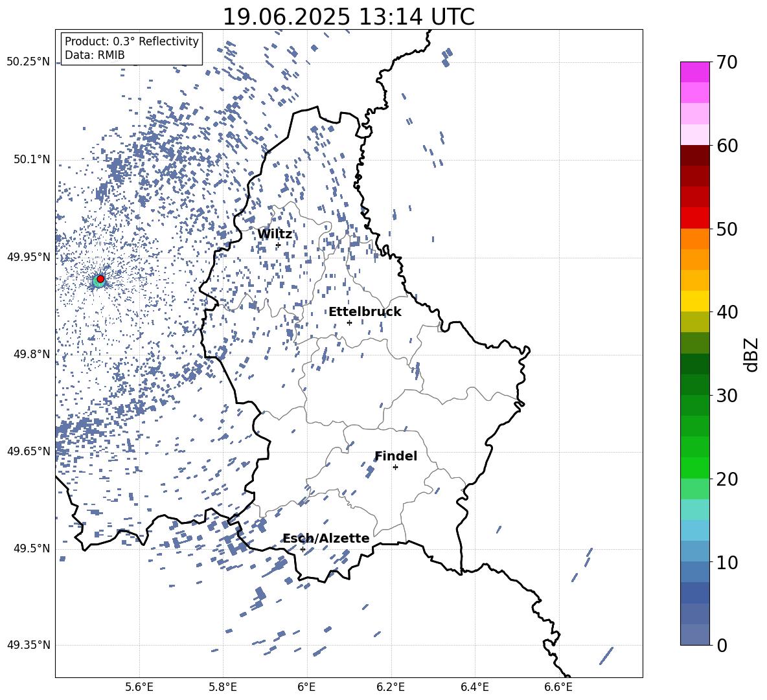
Task: Click the slate blue bottom colorbar segment
Action: click(694, 635)
